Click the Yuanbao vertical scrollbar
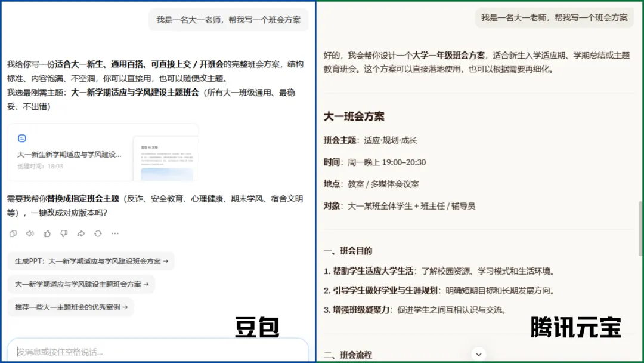 640,229
